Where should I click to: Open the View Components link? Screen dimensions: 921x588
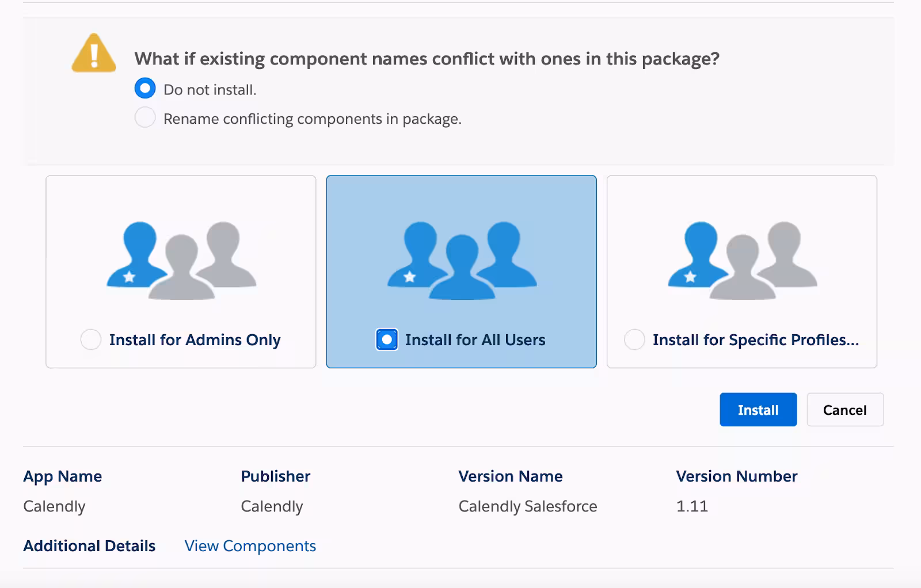point(250,545)
